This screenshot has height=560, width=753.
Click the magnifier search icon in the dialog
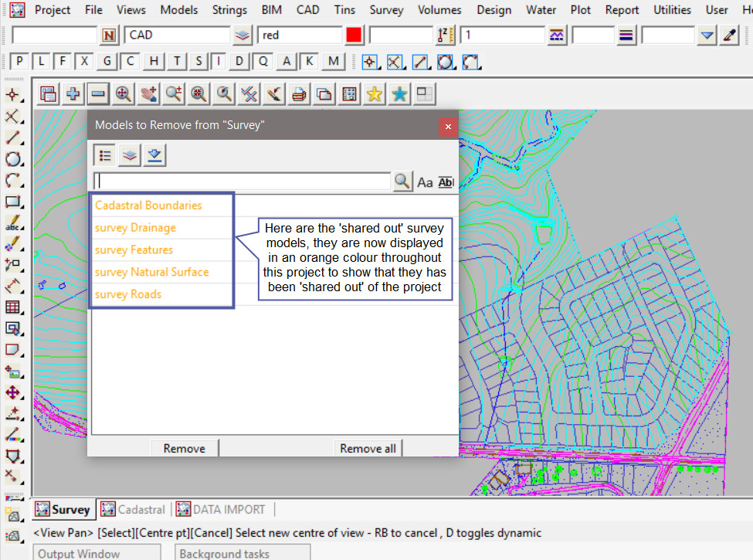[402, 182]
